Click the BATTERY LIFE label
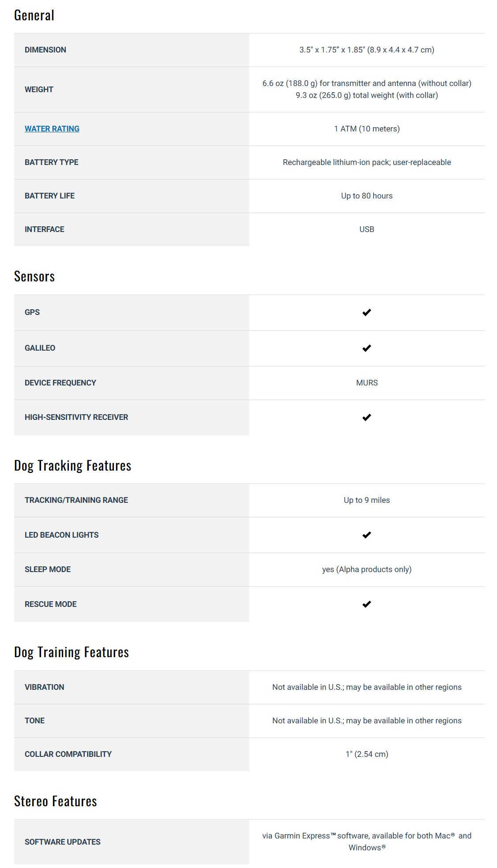This screenshot has height=868, width=497. (x=49, y=196)
